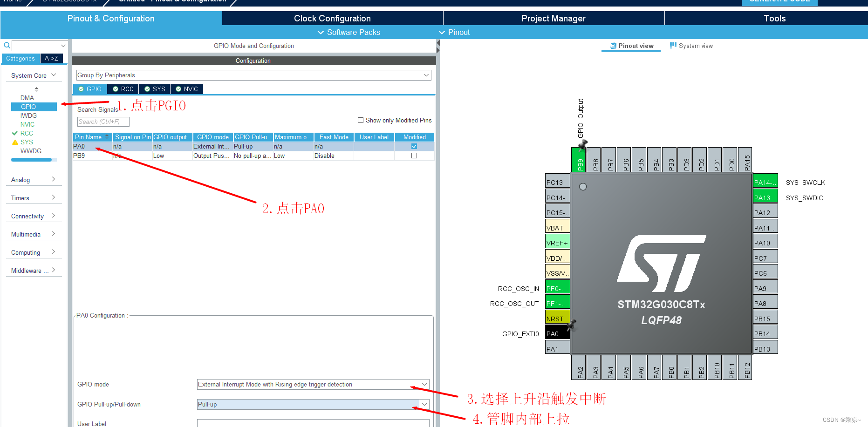Click the User Label input field

tap(313, 423)
